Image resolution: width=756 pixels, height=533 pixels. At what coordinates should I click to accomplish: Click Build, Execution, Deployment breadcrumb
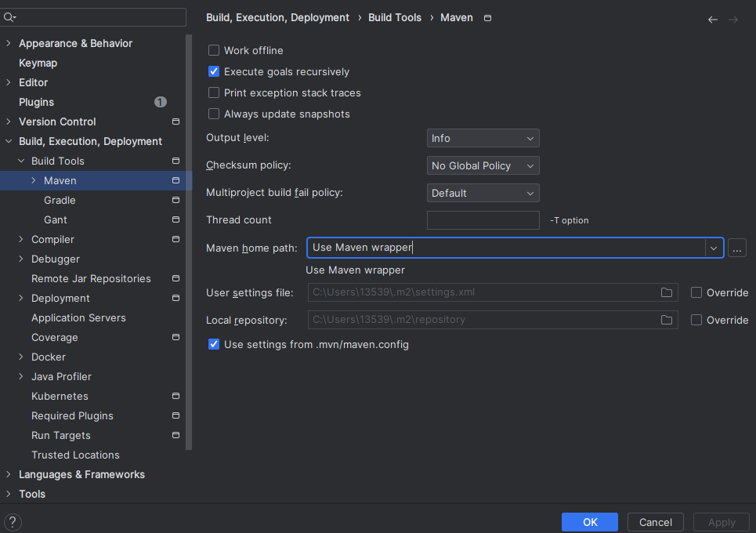click(277, 18)
